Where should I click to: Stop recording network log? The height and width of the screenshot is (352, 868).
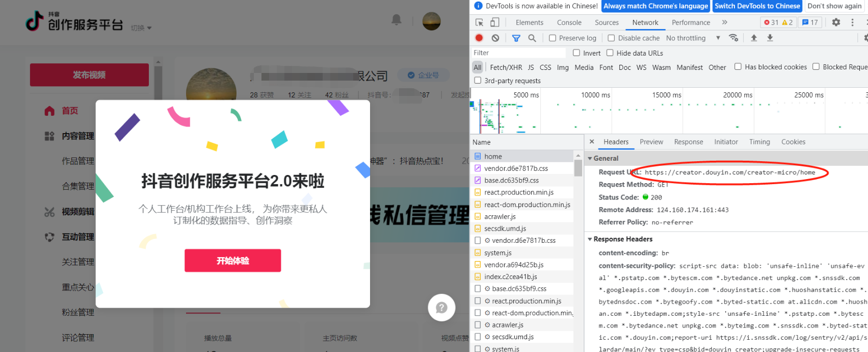479,38
